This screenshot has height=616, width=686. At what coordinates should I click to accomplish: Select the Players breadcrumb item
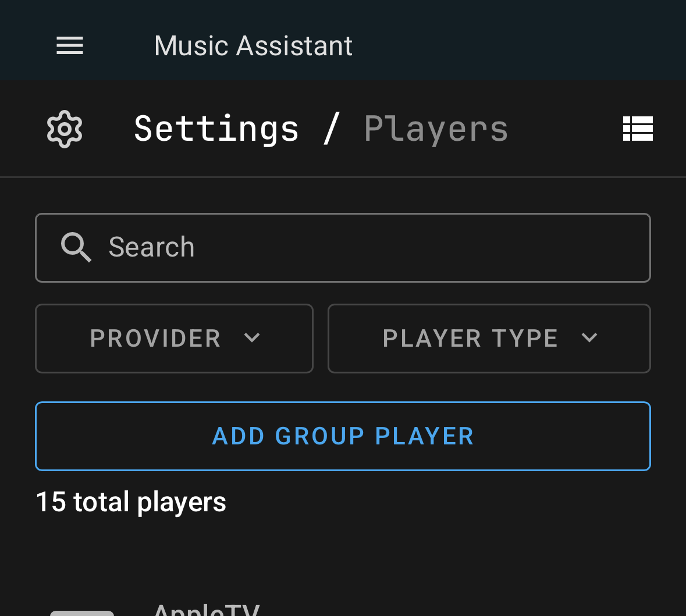(436, 129)
